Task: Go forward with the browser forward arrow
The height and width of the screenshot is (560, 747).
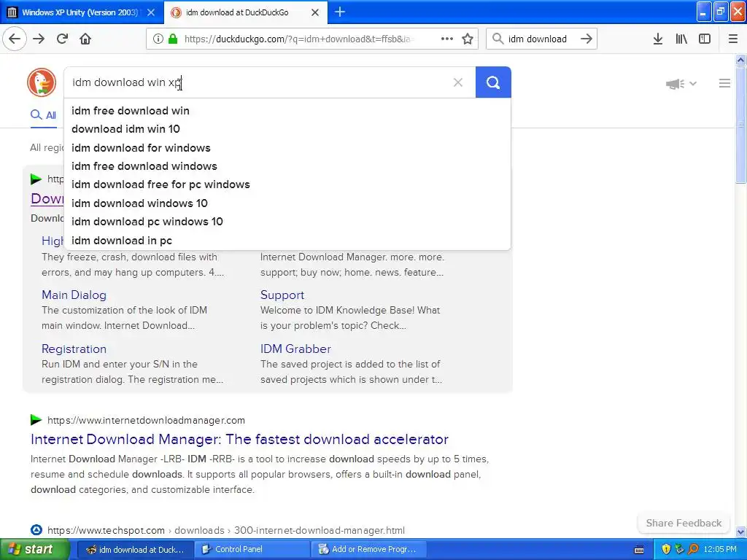Action: tap(39, 39)
